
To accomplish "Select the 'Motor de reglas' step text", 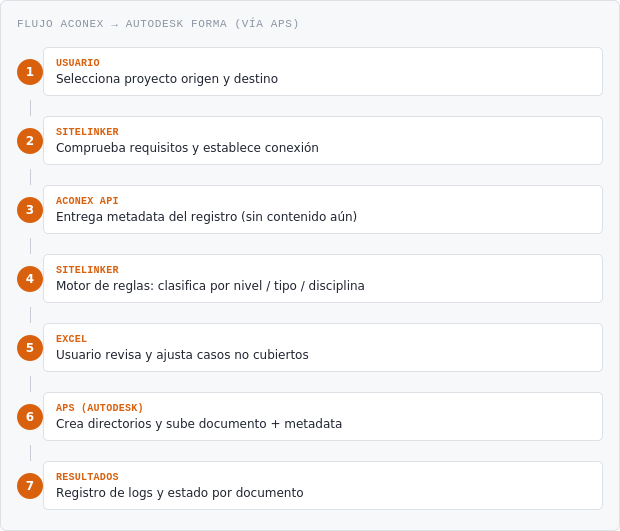I will coord(210,285).
